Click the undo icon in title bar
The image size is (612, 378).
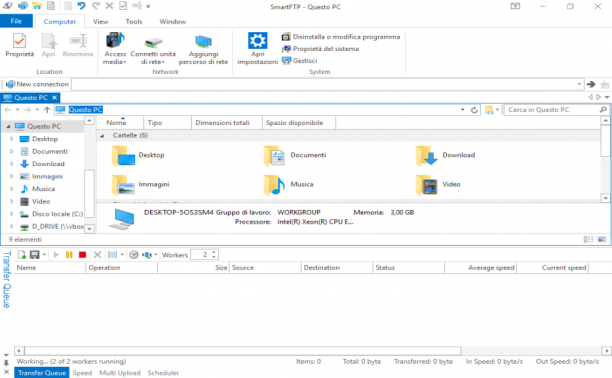[x=81, y=6]
